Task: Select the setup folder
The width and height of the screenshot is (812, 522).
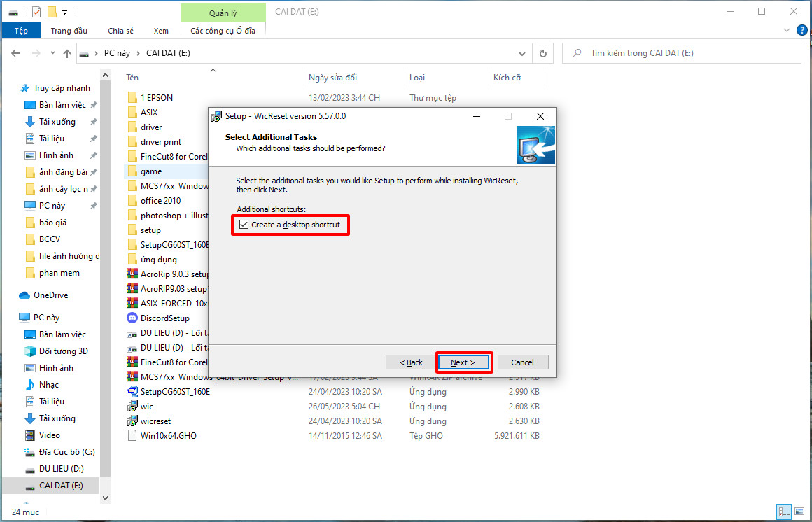Action: pyautogui.click(x=150, y=230)
